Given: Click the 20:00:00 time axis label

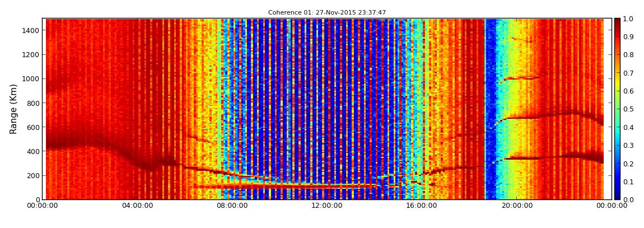Looking at the screenshot, I should [x=517, y=206].
